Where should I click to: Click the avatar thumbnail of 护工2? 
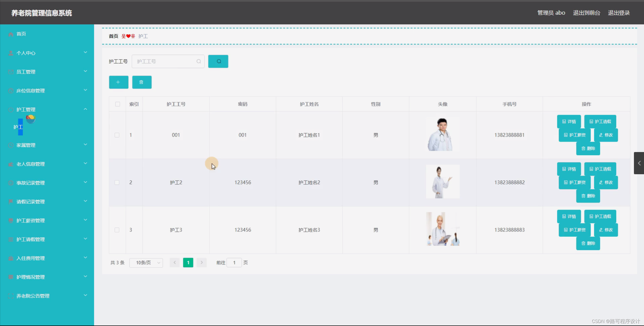click(x=443, y=182)
